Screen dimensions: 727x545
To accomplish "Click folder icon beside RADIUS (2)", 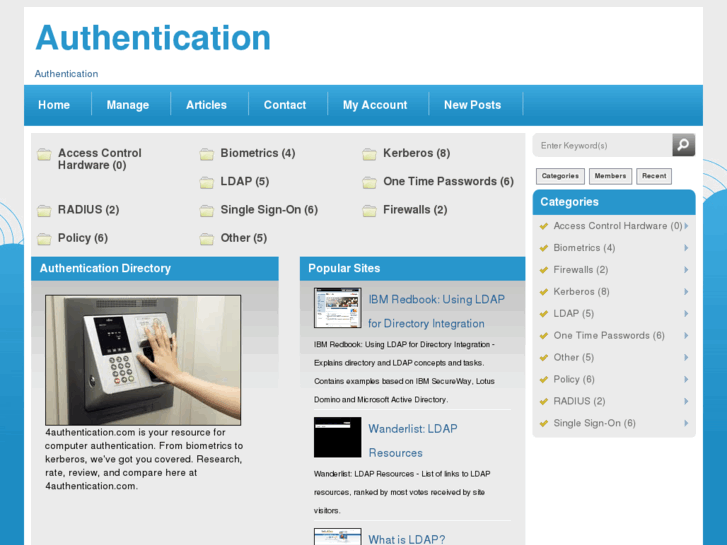I will 44,211.
